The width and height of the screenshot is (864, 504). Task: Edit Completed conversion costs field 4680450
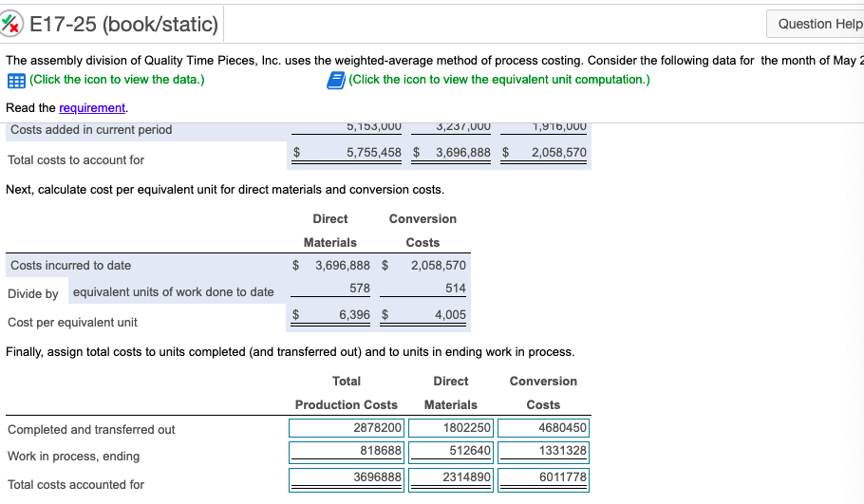click(x=543, y=428)
